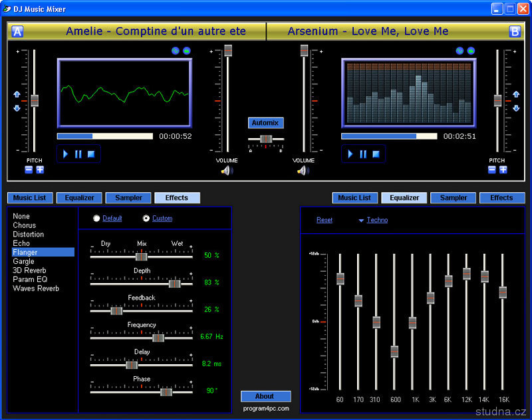Click the Dry/Mix/Wet slider handle
Screen dimensions: 532x420
(x=142, y=257)
